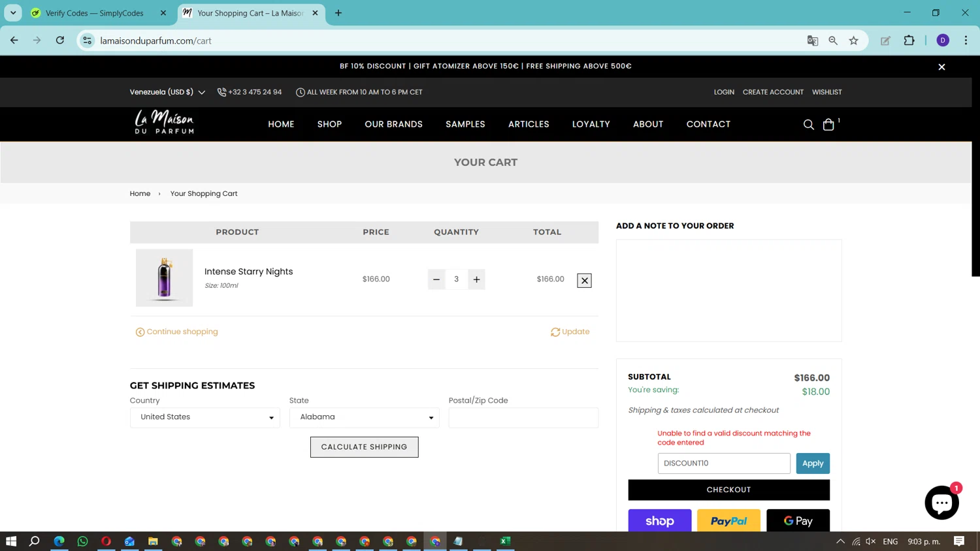Open the CONTACT menu item
Screen dimensions: 980x551
pyautogui.click(x=708, y=124)
